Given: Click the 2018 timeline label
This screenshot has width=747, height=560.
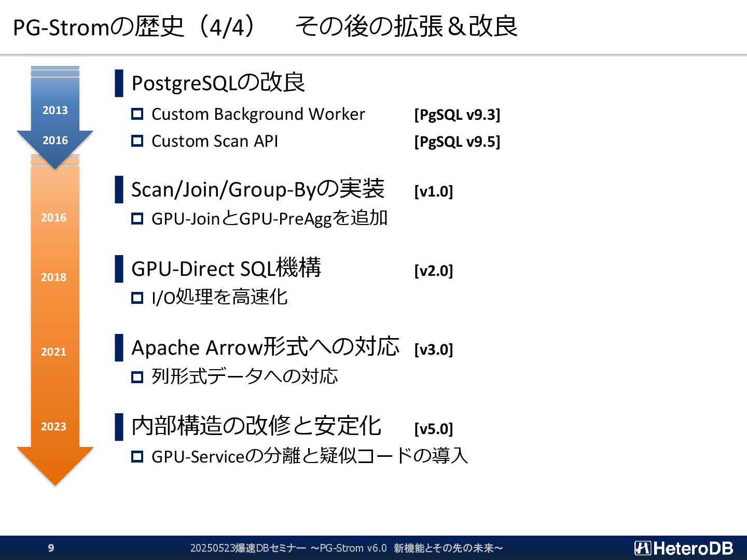Looking at the screenshot, I should tap(54, 277).
